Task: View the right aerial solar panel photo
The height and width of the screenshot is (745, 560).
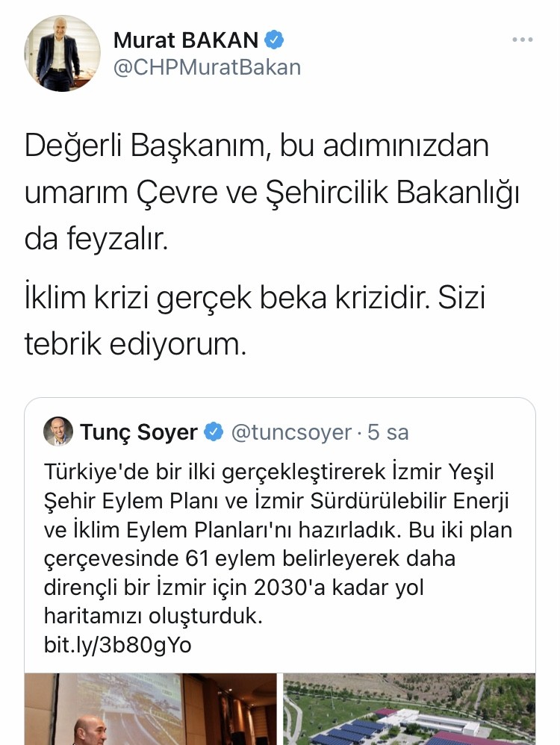Action: tap(409, 709)
